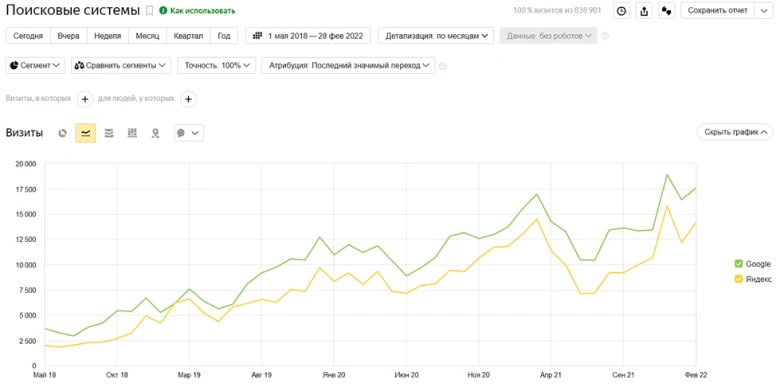
Task: Click the 17 500 y-axis label
Action: (x=25, y=190)
